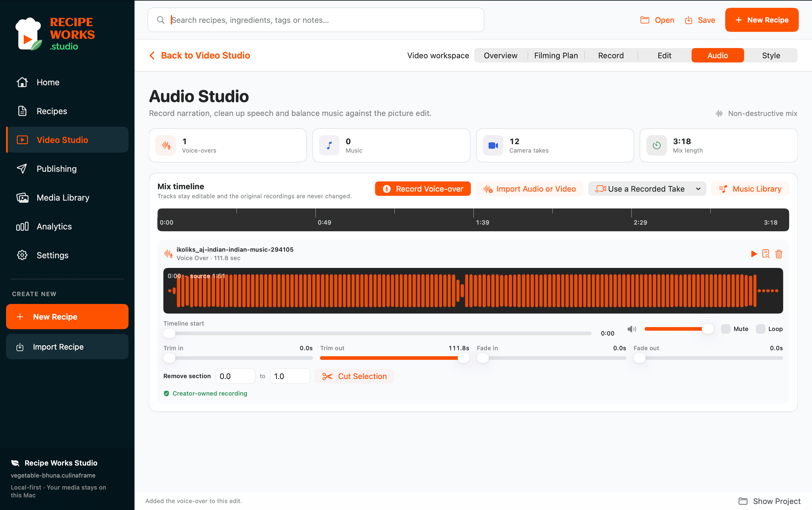
Task: Open Settings from sidebar
Action: [x=67, y=255]
